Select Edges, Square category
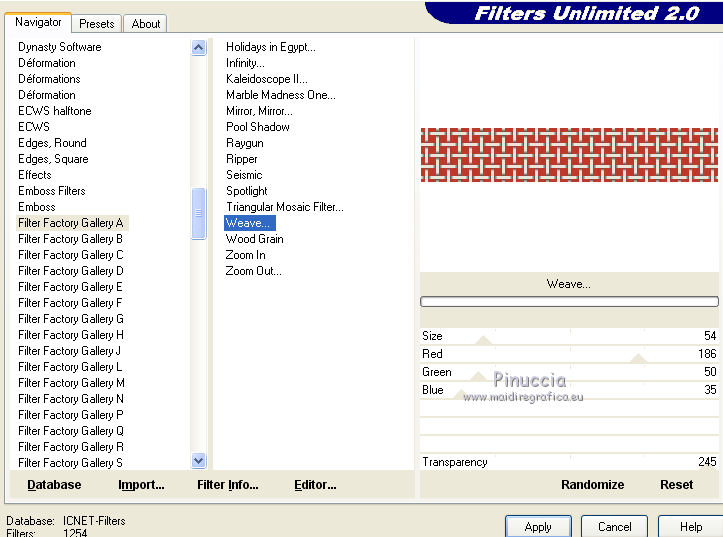This screenshot has width=723, height=537. (x=53, y=159)
